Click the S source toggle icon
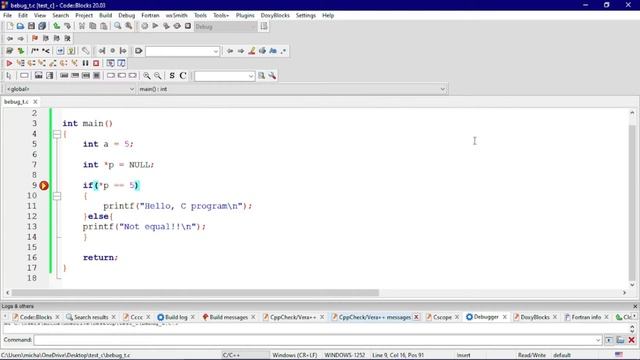Viewport: 640px width, 360px height. [x=172, y=76]
